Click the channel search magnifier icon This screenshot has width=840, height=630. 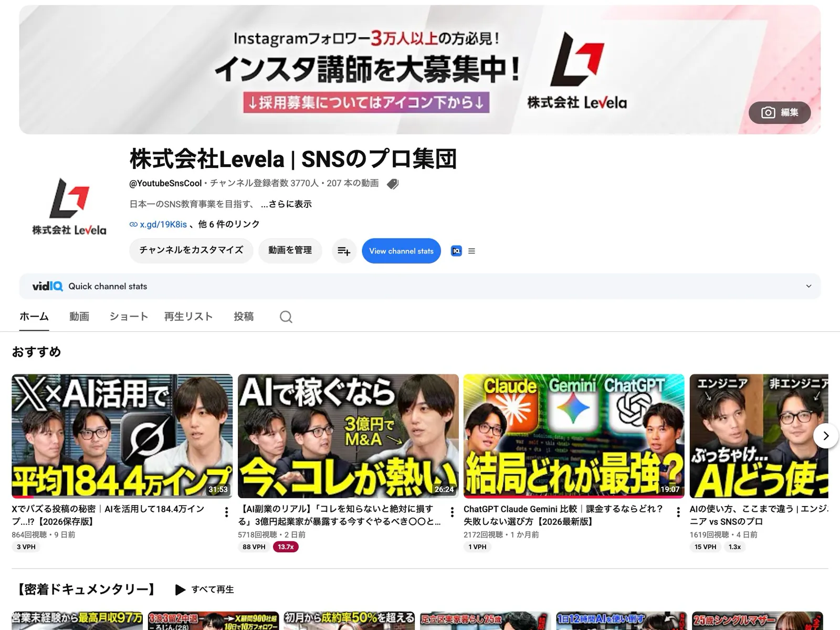pyautogui.click(x=286, y=317)
